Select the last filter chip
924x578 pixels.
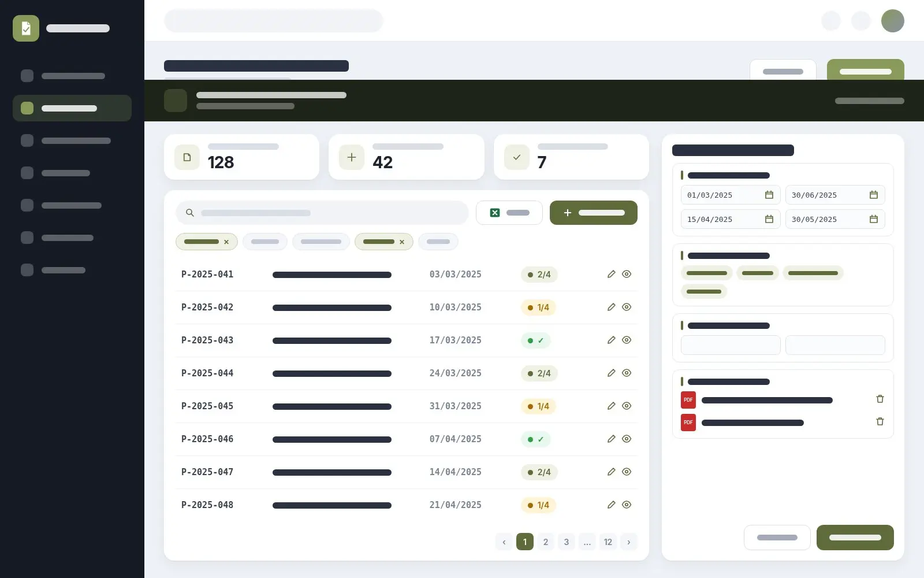pyautogui.click(x=438, y=242)
